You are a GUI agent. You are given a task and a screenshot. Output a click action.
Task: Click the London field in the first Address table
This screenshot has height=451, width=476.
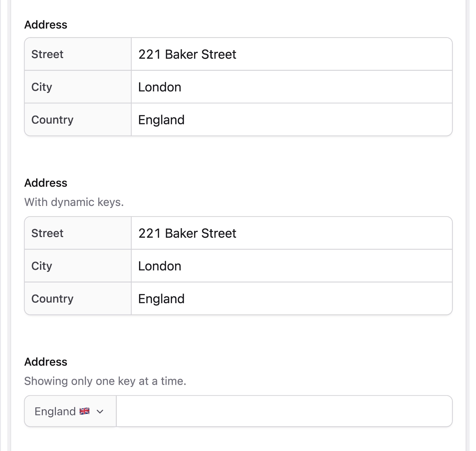click(160, 87)
